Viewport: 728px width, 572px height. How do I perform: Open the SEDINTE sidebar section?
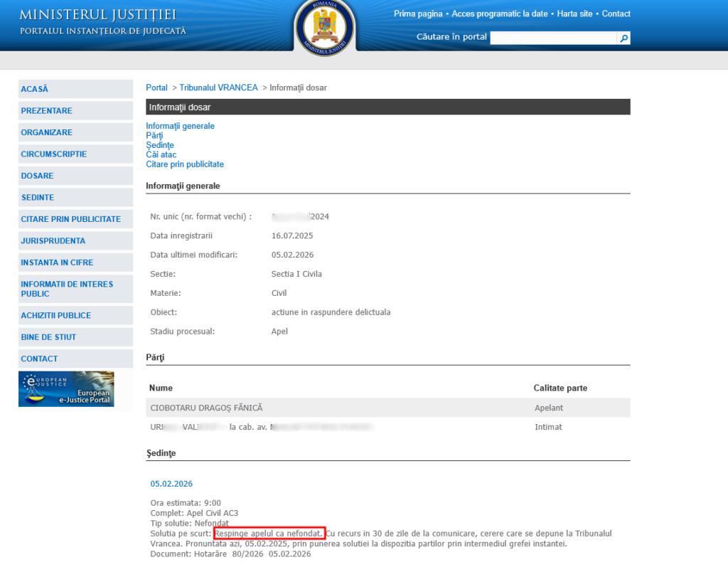click(x=38, y=198)
